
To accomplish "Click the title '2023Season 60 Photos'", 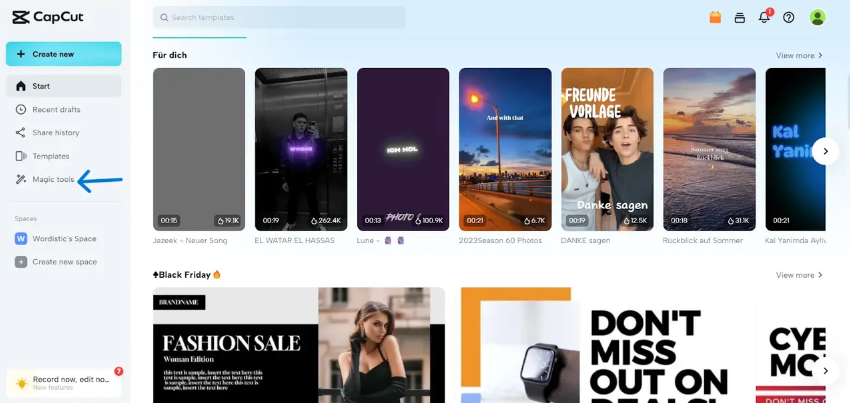I will coord(500,240).
